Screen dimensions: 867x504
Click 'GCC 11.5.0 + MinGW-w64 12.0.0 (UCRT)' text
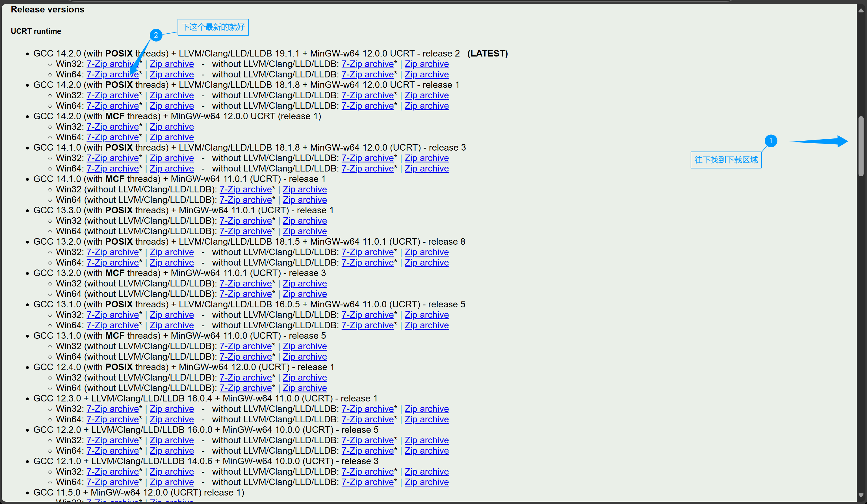[117, 492]
